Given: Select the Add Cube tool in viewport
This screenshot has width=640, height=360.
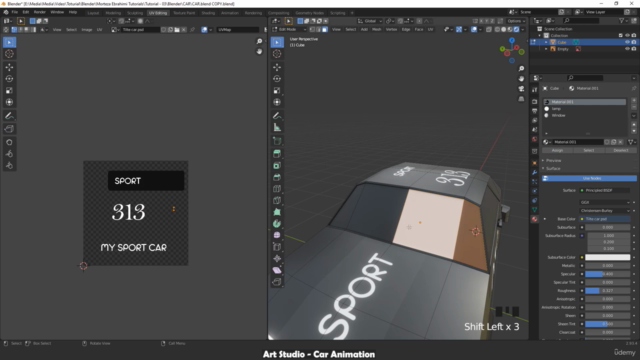Looking at the screenshot, I should (x=277, y=141).
